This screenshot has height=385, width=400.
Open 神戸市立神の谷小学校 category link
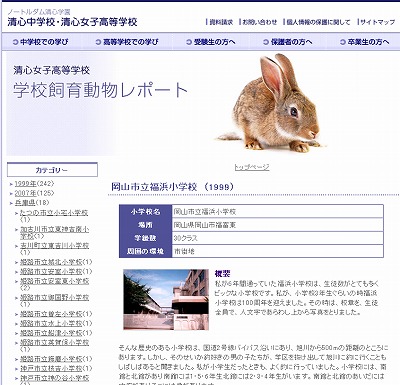click(54, 378)
